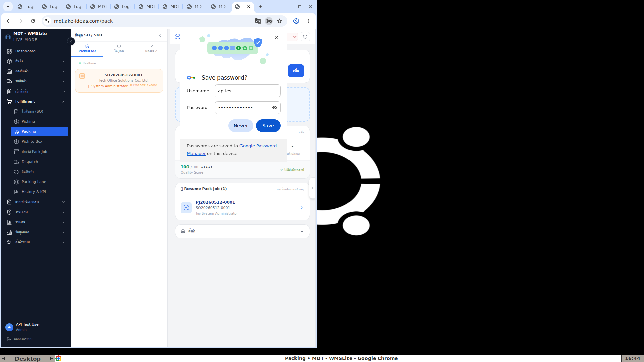644x362 pixels.
Task: Collapse the SO / SKU panel
Action: click(x=160, y=35)
